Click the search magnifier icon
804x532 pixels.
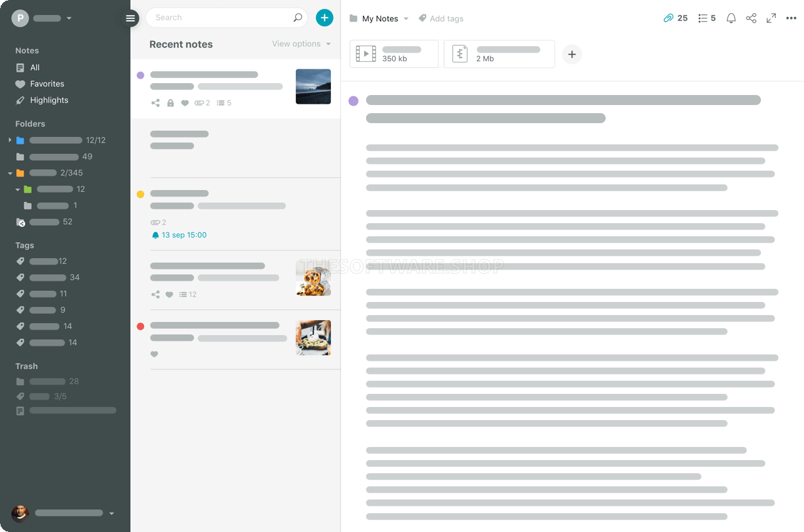pyautogui.click(x=298, y=18)
